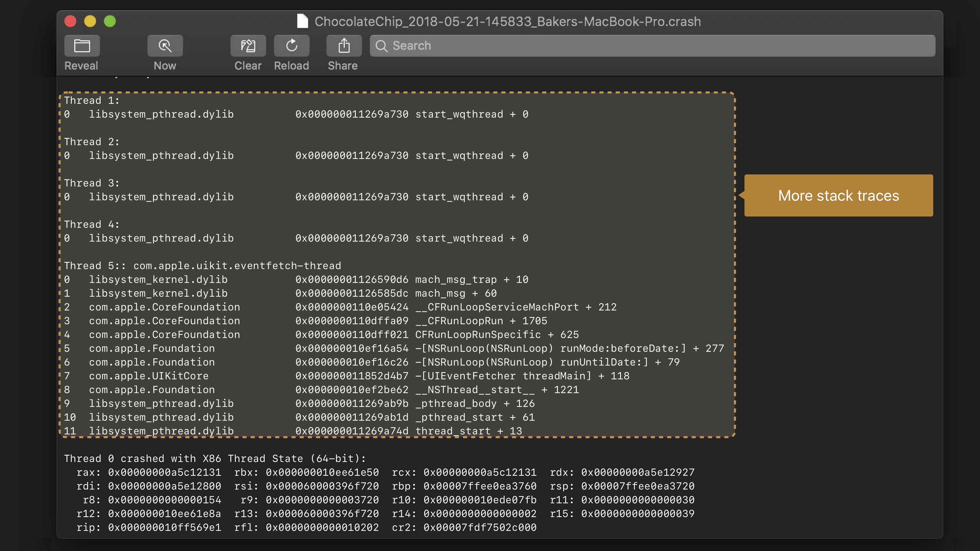Click the Reveal folder icon
Image resolution: width=980 pixels, height=551 pixels.
[x=82, y=46]
